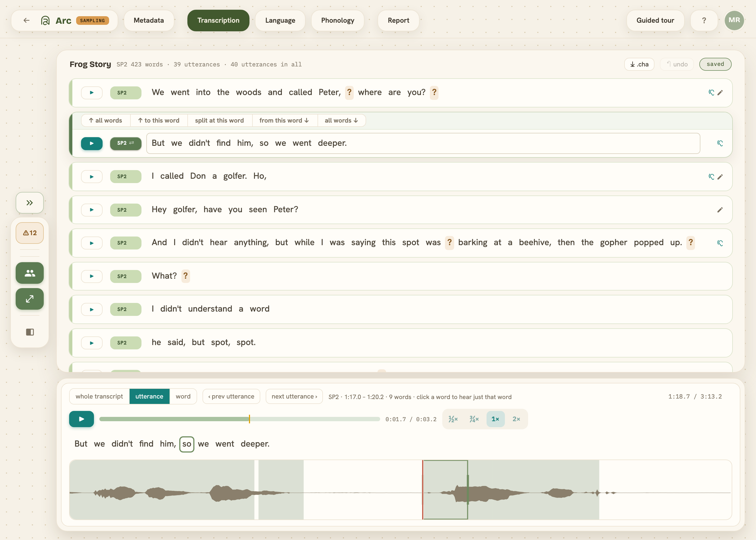Click the SP2 badge on 'Hey golfer' row
The height and width of the screenshot is (540, 756).
click(x=126, y=210)
